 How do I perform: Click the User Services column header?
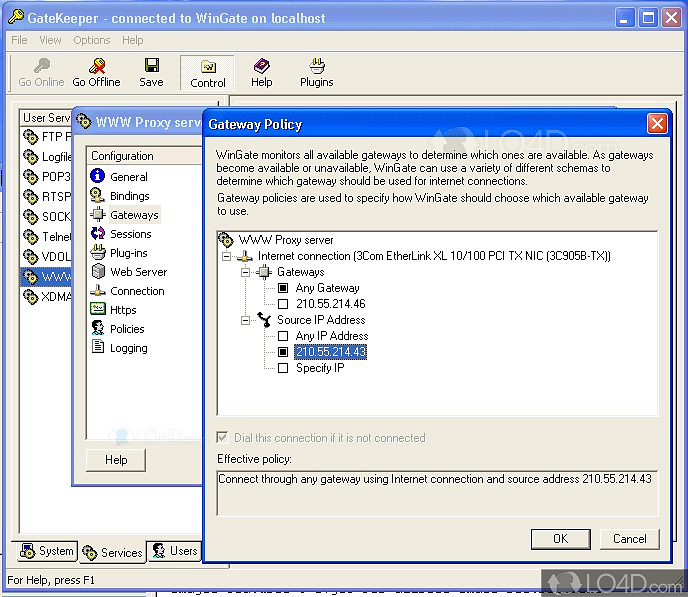point(46,118)
